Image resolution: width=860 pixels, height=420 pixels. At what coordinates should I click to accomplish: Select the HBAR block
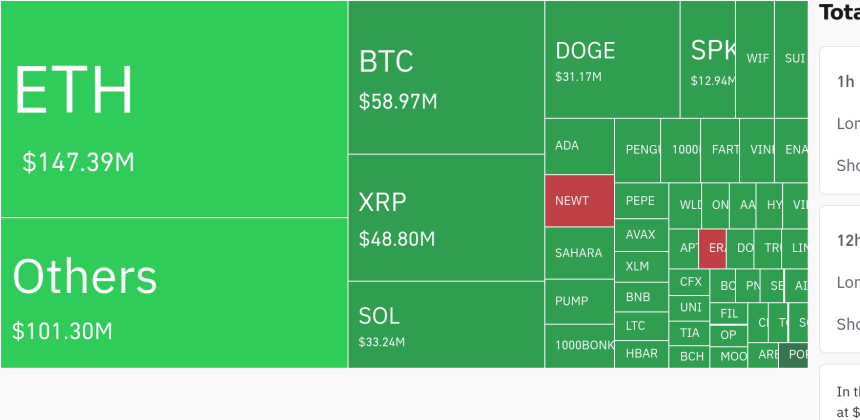[x=640, y=353]
